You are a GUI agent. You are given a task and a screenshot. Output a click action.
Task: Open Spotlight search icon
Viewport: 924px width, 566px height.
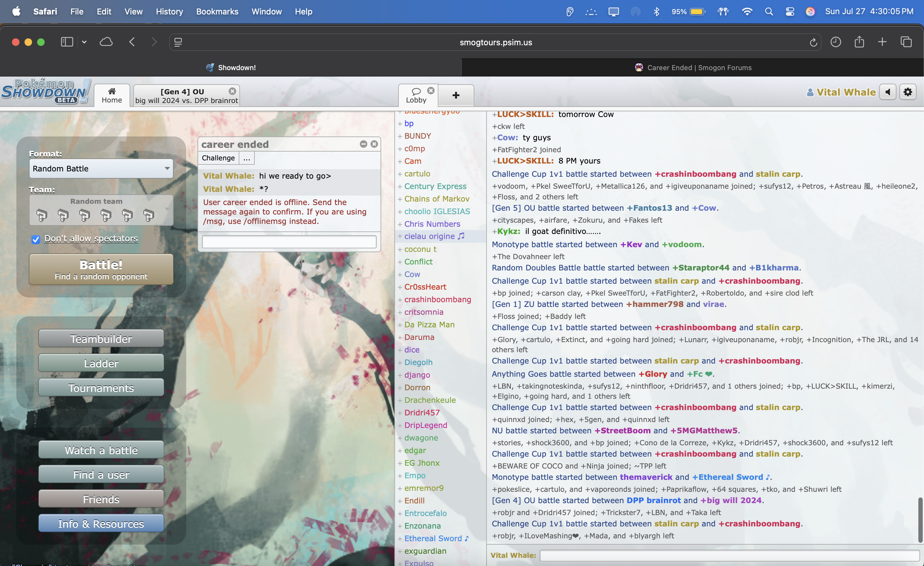coord(769,12)
